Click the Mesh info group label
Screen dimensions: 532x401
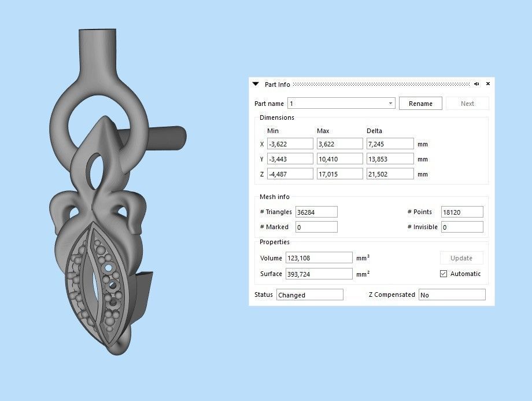[x=275, y=197]
